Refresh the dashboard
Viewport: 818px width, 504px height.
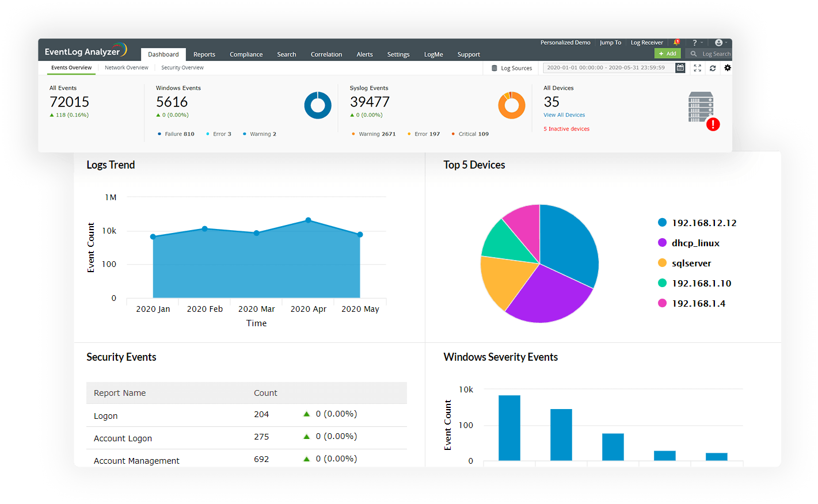tap(713, 68)
